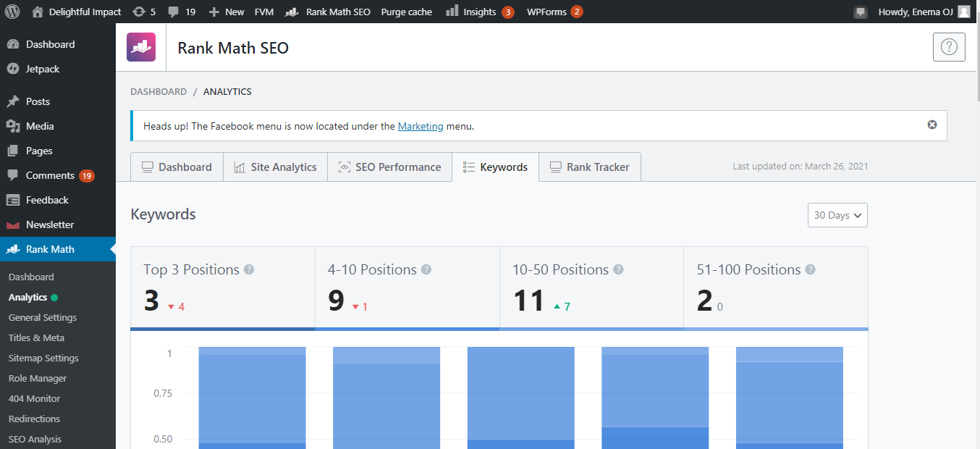The image size is (980, 449).
Task: Click the Last updated on date text
Action: [x=801, y=167]
